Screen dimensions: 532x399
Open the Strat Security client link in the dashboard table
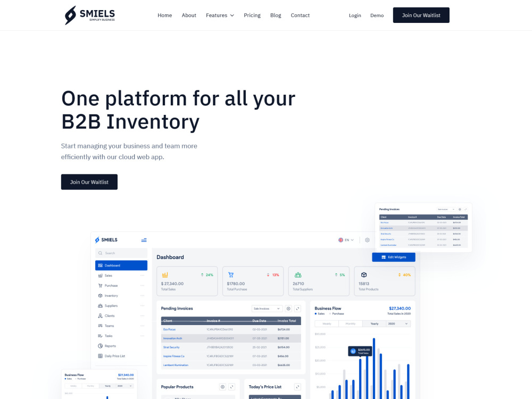click(x=171, y=347)
